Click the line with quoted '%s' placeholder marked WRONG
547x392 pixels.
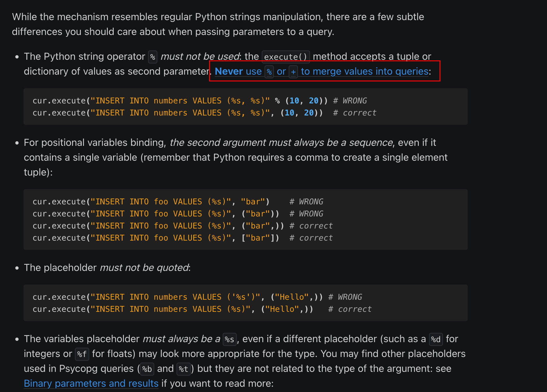point(197,297)
